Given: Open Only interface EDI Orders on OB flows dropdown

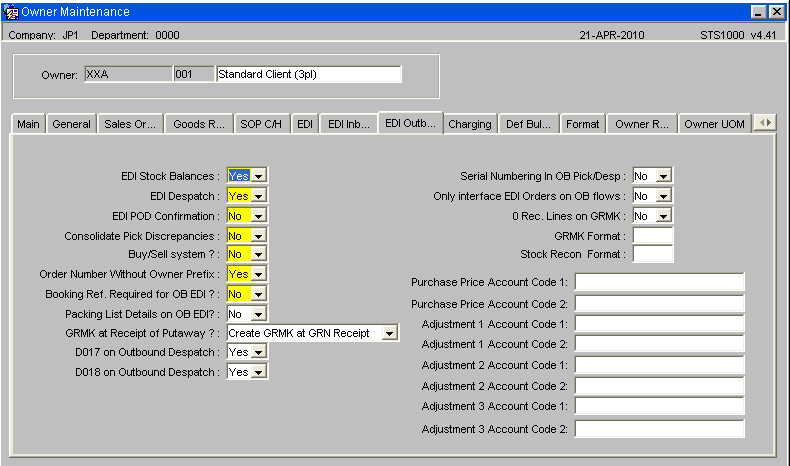Looking at the screenshot, I should [664, 196].
